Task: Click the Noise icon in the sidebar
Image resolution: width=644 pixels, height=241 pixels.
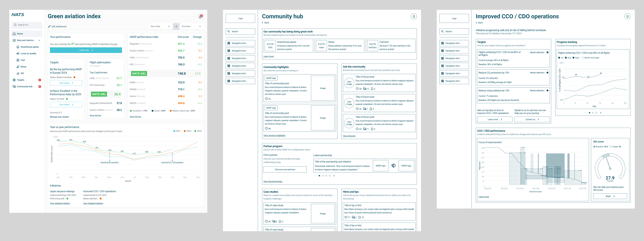Action: point(18,67)
